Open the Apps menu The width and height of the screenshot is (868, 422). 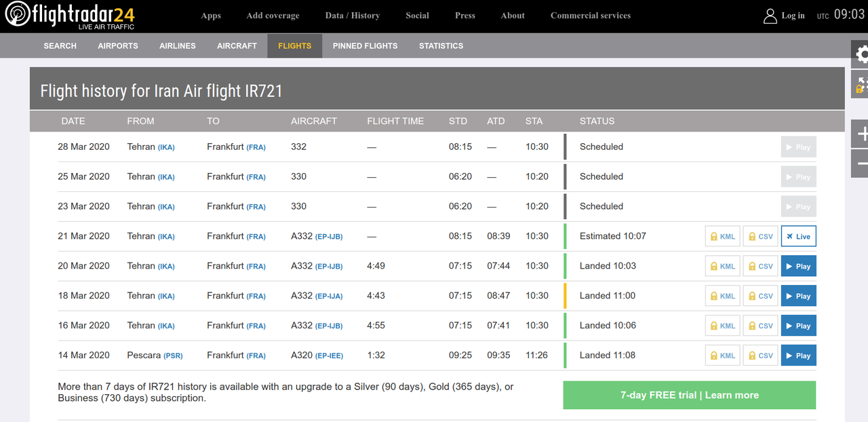point(211,16)
